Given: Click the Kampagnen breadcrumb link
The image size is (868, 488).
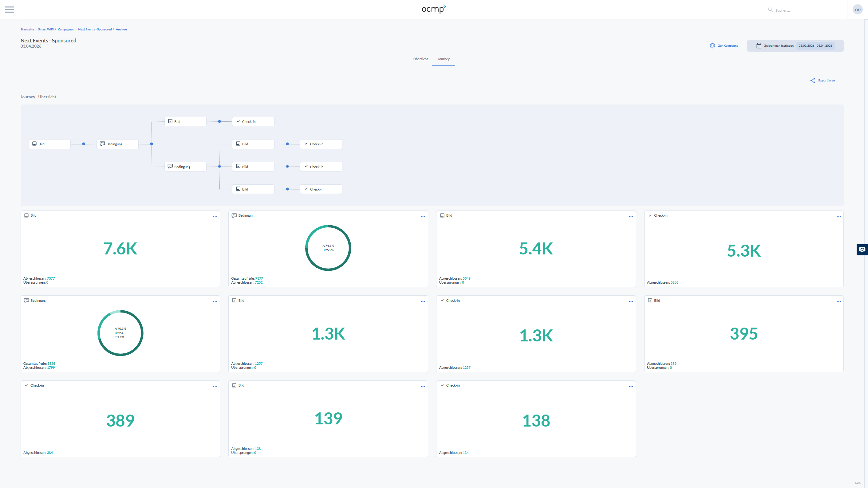Looking at the screenshot, I should 66,29.
